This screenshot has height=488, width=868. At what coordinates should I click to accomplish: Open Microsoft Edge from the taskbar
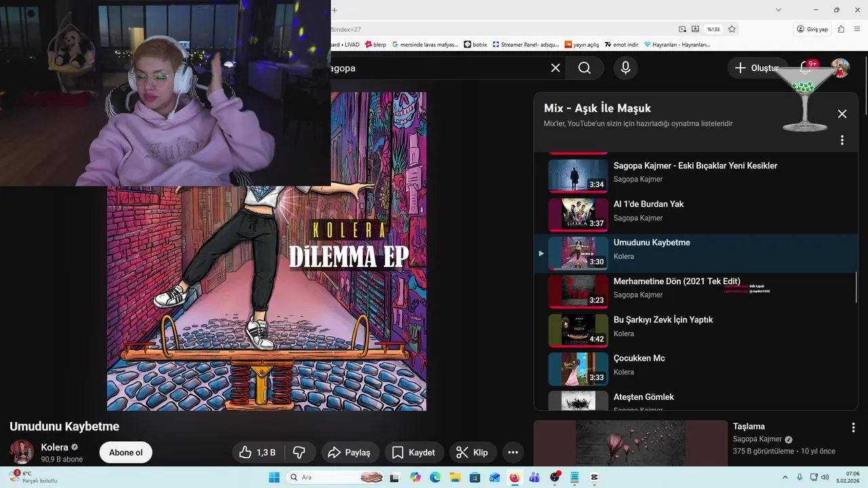[435, 477]
